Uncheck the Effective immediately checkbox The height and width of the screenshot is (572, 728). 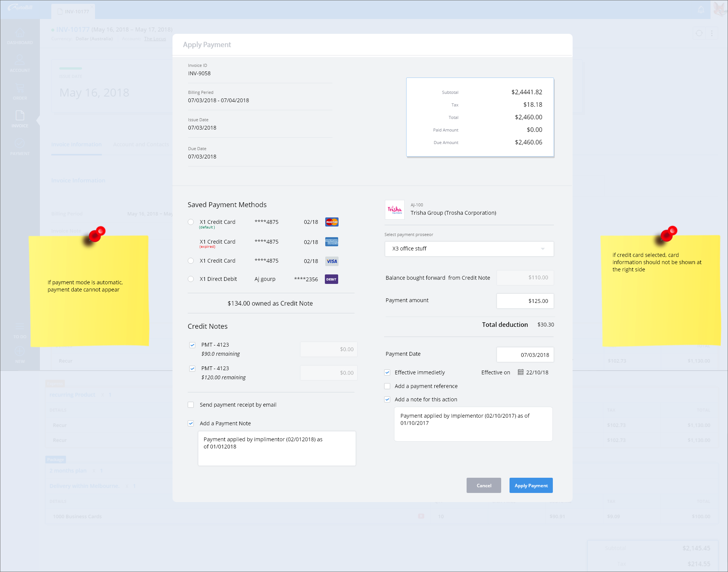[387, 373]
